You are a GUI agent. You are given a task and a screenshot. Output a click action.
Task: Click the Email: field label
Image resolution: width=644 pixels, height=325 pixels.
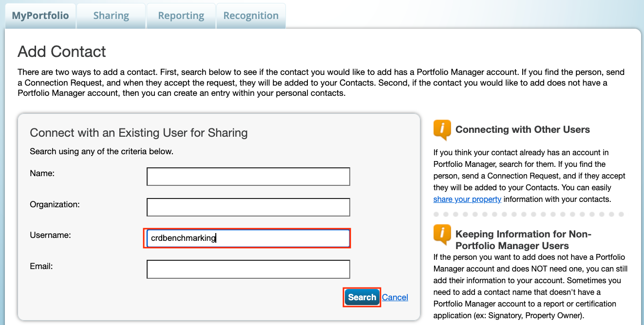(41, 266)
